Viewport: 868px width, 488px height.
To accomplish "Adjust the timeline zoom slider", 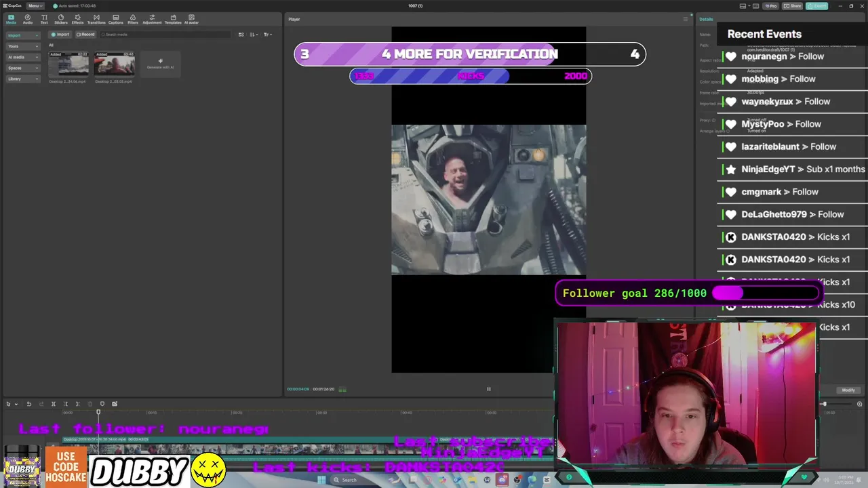I will 825,404.
